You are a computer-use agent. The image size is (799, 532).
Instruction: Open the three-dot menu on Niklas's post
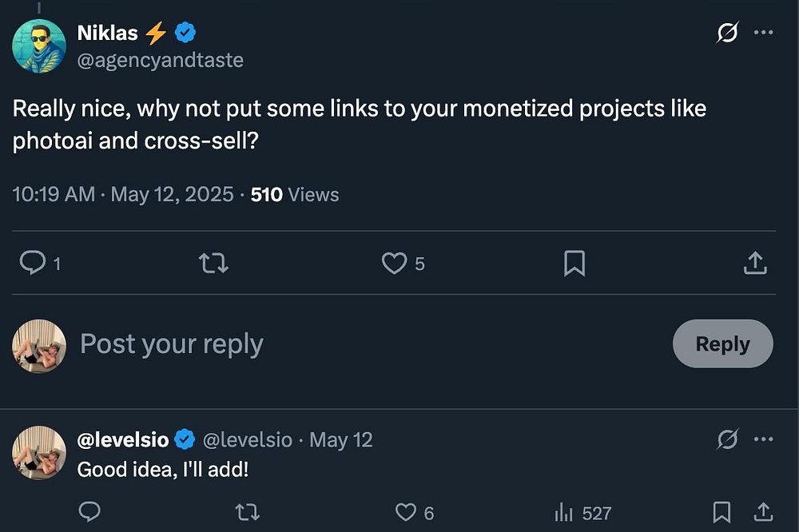[x=764, y=34]
